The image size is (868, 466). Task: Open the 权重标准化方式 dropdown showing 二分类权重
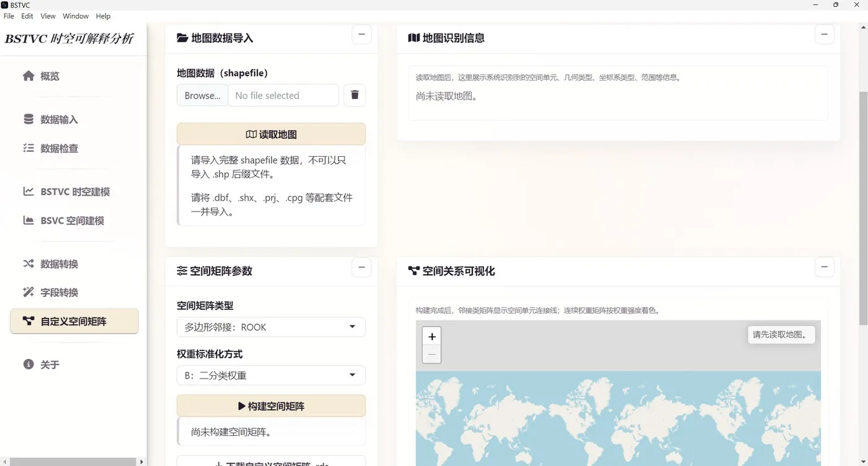271,376
